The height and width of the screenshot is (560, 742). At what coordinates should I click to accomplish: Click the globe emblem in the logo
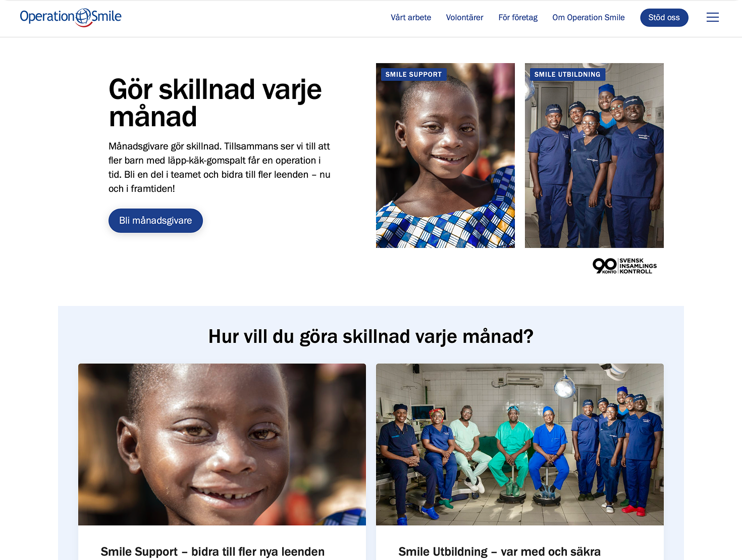[x=83, y=17]
